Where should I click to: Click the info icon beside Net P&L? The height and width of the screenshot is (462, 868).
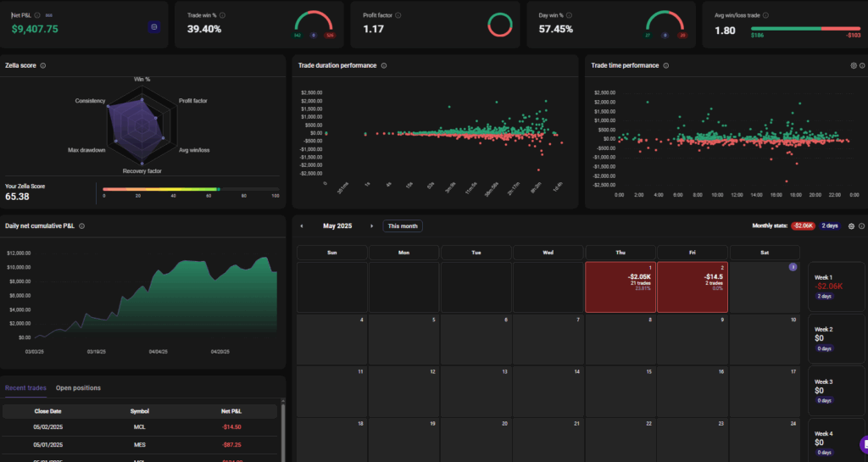click(37, 15)
